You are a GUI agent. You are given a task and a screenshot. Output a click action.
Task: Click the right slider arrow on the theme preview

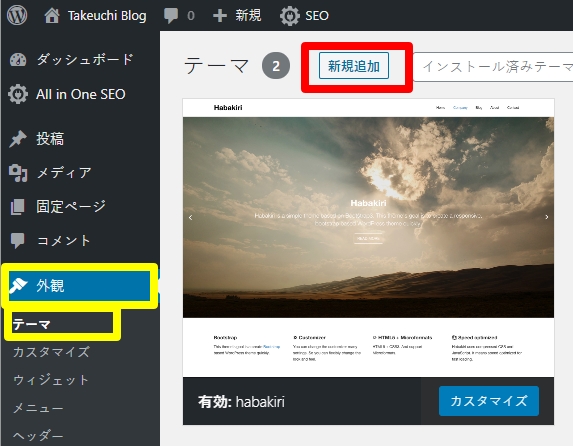pos(547,217)
